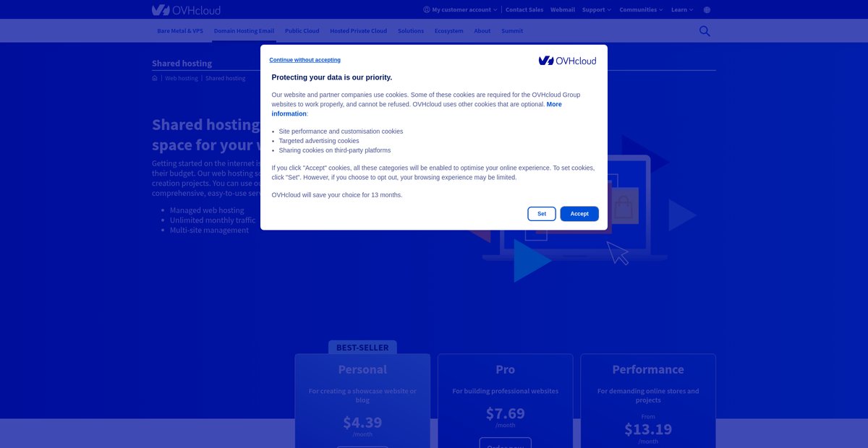Click 'Multi-site management' bullet
868x448 pixels.
pos(209,231)
